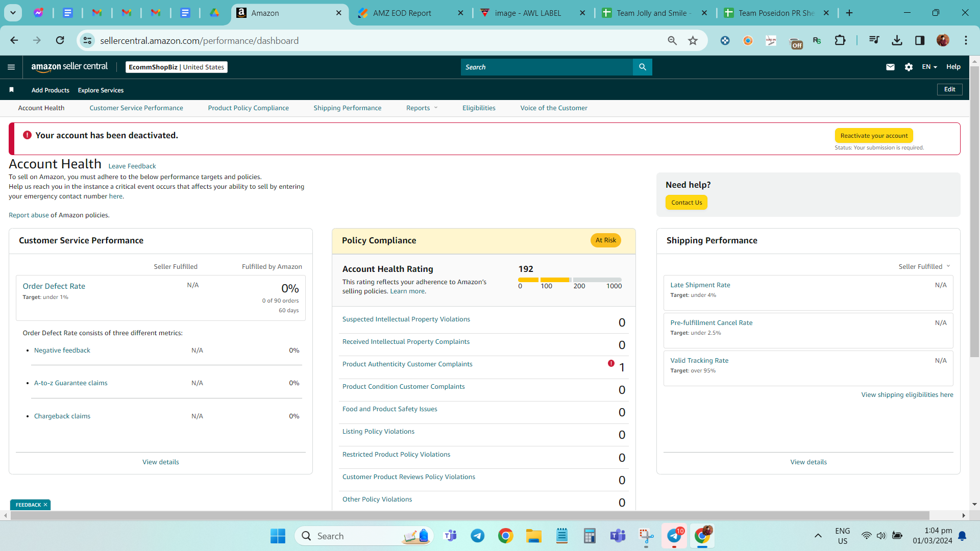Open Telegram from the taskbar
980x551 pixels.
click(x=478, y=536)
